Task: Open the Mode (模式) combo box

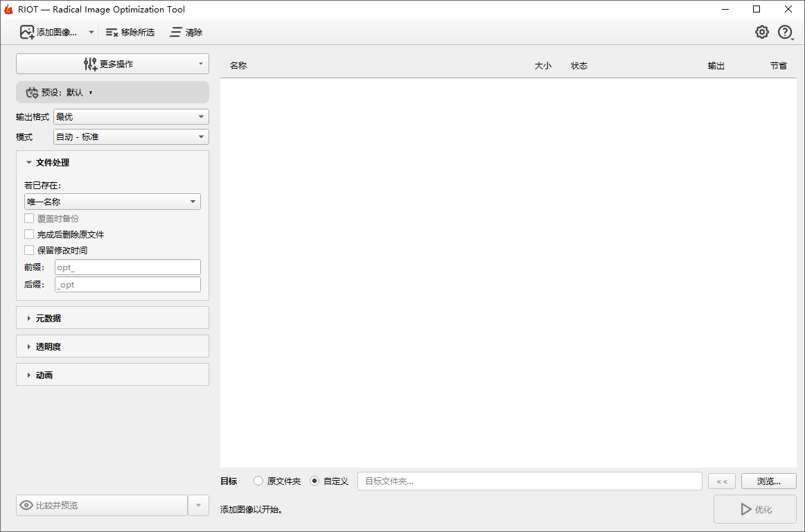Action: click(131, 136)
